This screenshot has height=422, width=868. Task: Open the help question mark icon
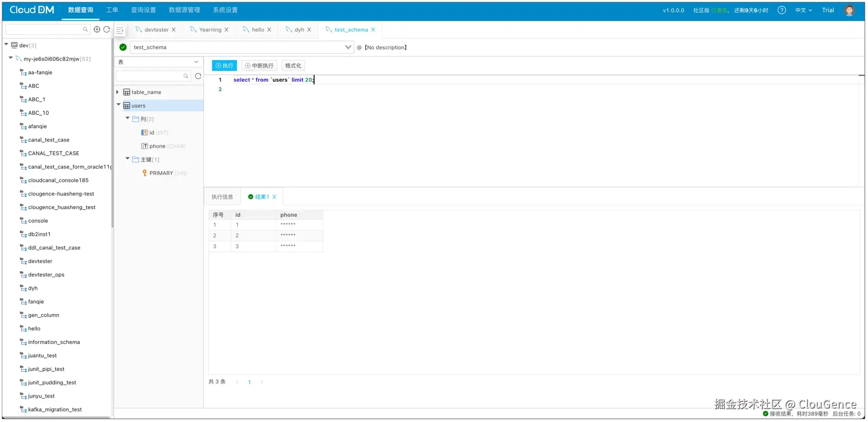point(782,10)
